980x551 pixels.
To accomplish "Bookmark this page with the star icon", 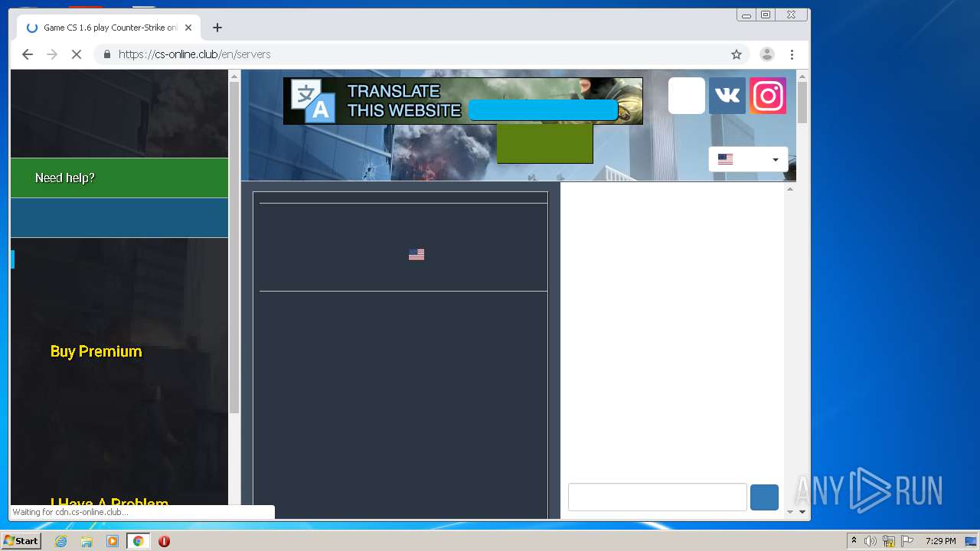I will [737, 54].
